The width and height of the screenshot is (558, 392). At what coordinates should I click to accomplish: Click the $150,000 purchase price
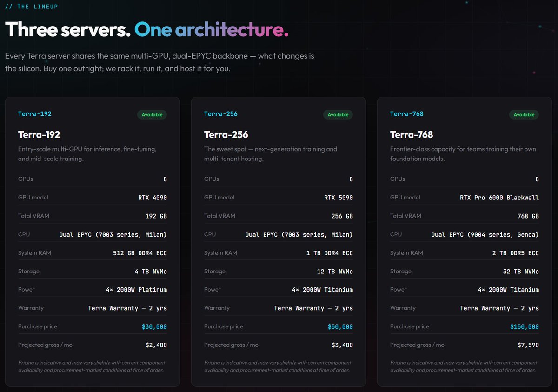pos(524,327)
